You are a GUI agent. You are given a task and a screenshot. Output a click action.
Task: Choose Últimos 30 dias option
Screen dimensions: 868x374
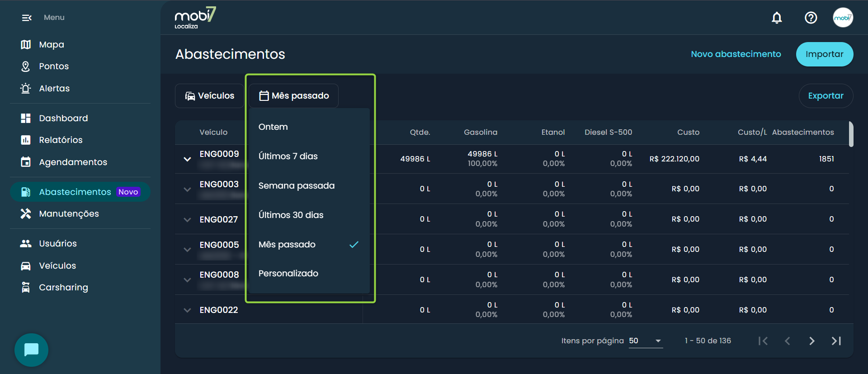(309, 215)
